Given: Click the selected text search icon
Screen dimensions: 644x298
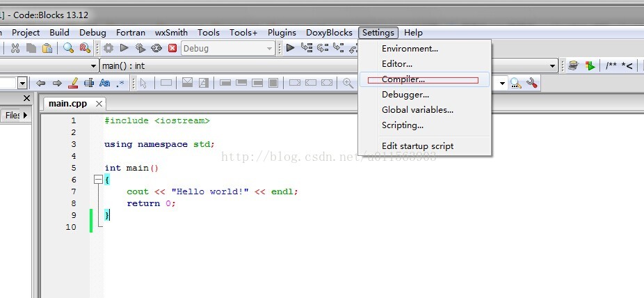Looking at the screenshot, I should (x=89, y=83).
